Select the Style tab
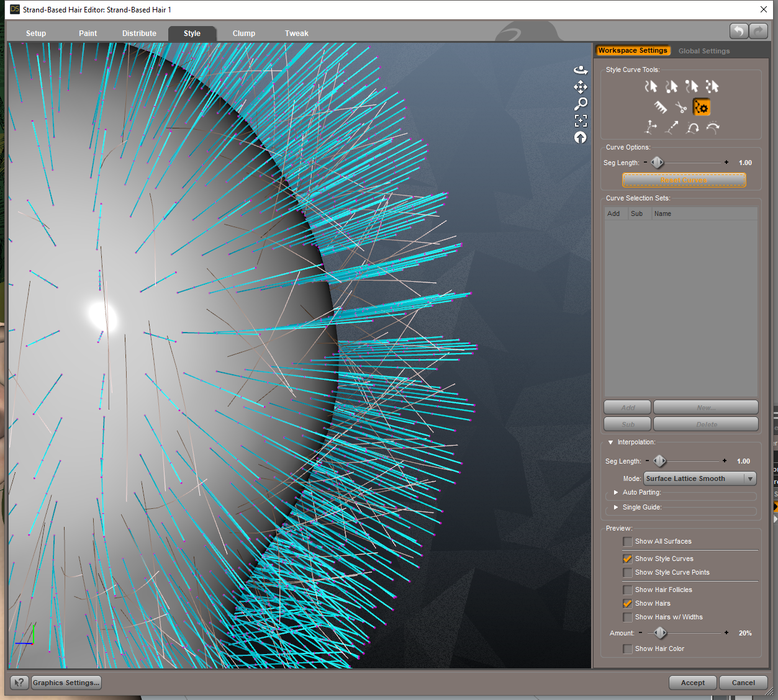This screenshot has height=700, width=778. (x=192, y=34)
